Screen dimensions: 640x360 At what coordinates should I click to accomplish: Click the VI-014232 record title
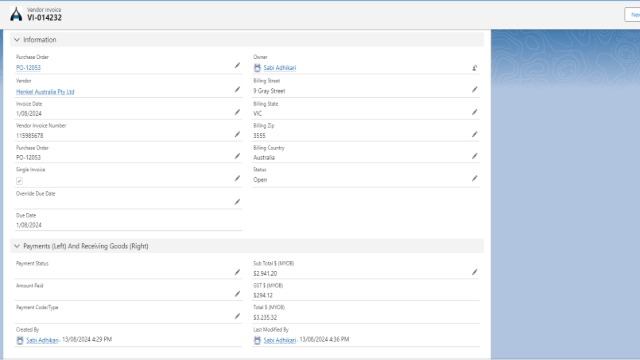(44, 18)
